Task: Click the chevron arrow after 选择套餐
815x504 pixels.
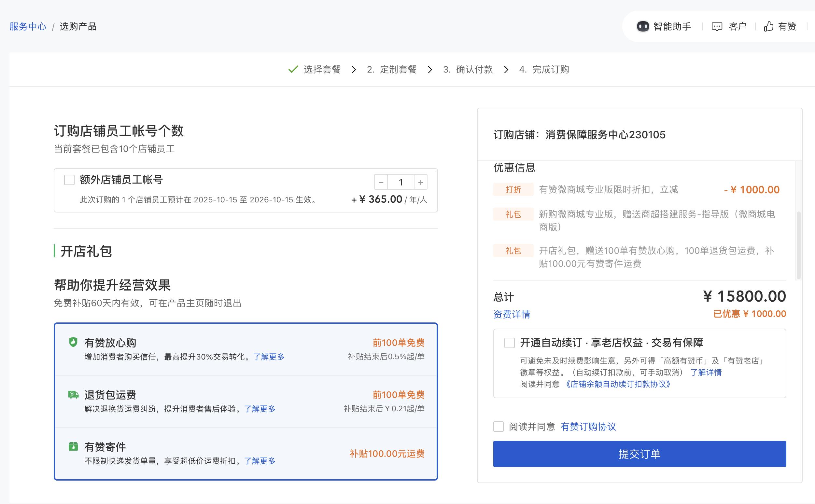Action: (x=354, y=70)
